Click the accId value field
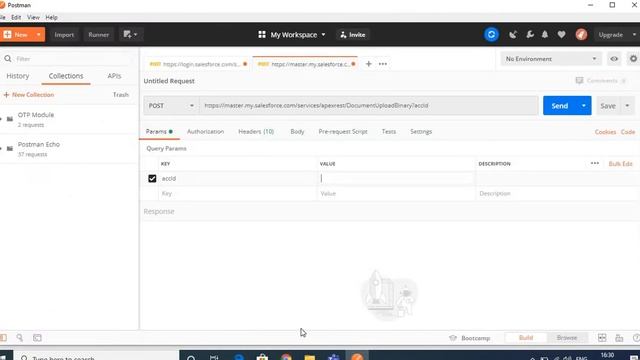 (396, 178)
